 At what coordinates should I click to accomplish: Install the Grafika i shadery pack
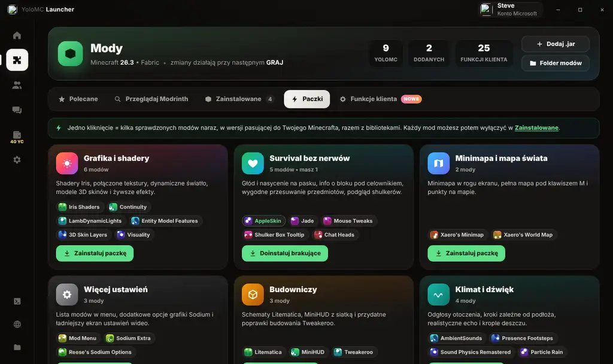95,253
